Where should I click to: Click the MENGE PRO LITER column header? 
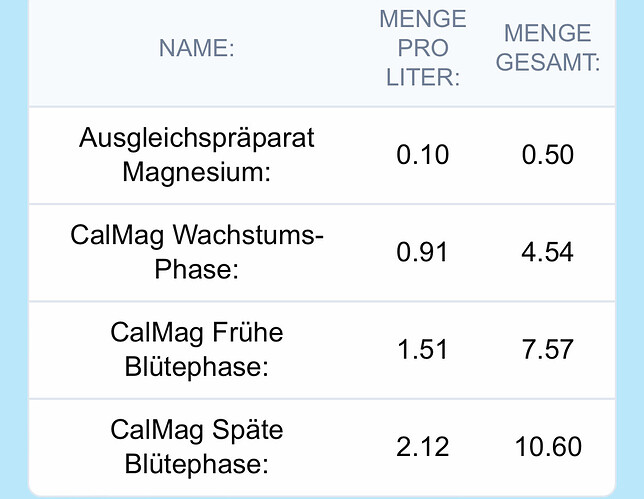(422, 48)
